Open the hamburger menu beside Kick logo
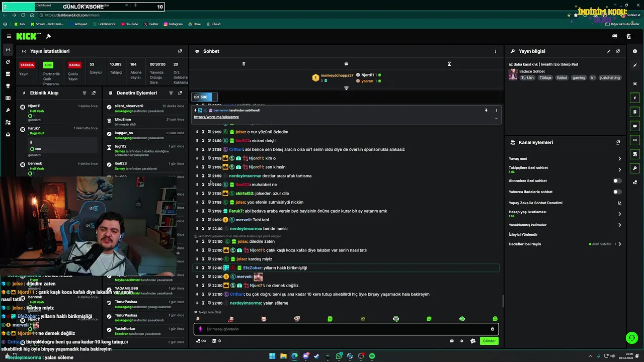This screenshot has height=362, width=644. coord(9,36)
